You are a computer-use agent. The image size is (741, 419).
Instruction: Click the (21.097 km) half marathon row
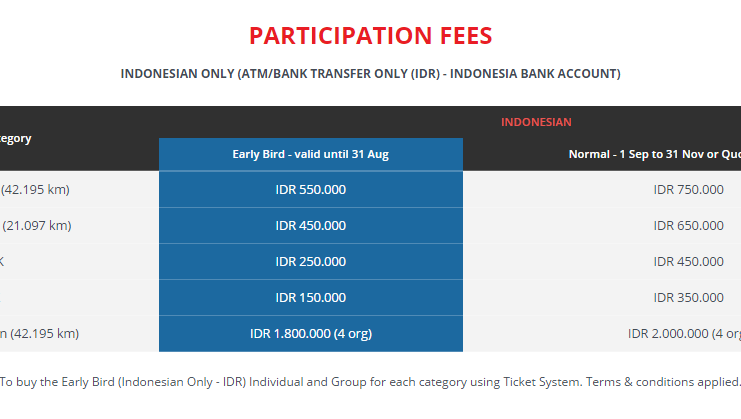pyautogui.click(x=36, y=225)
